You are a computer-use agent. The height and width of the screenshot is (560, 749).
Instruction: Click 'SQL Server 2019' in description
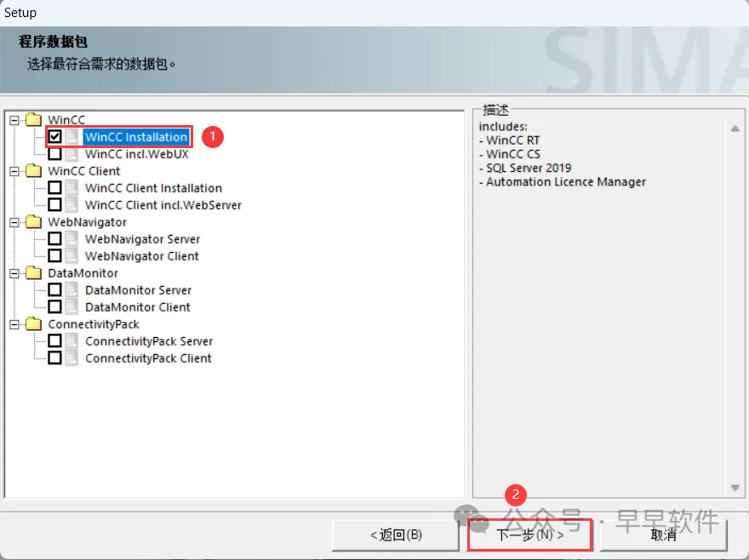click(529, 169)
